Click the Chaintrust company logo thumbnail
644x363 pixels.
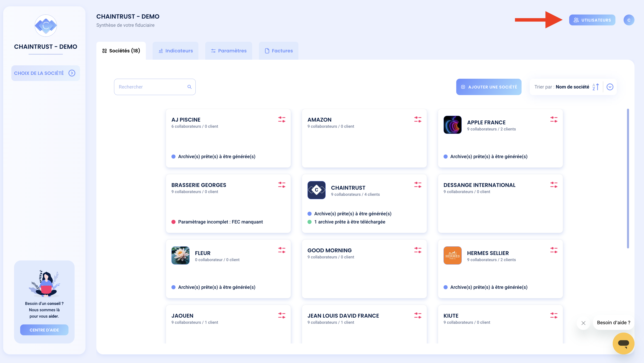point(316,190)
